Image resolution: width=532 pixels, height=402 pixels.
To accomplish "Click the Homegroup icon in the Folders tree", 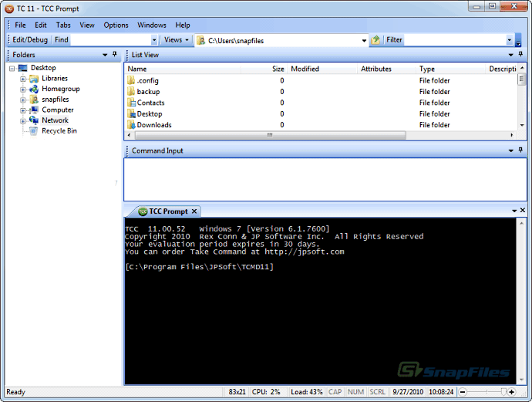I will [x=34, y=90].
